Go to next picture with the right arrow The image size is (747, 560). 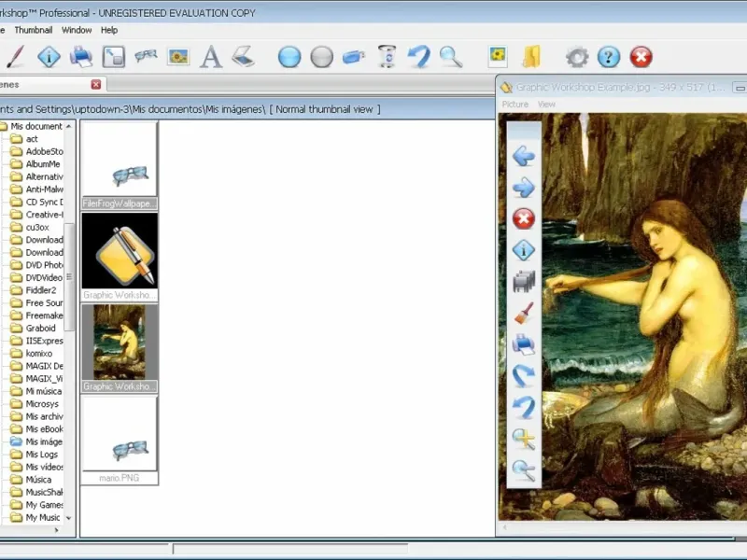[x=524, y=188]
